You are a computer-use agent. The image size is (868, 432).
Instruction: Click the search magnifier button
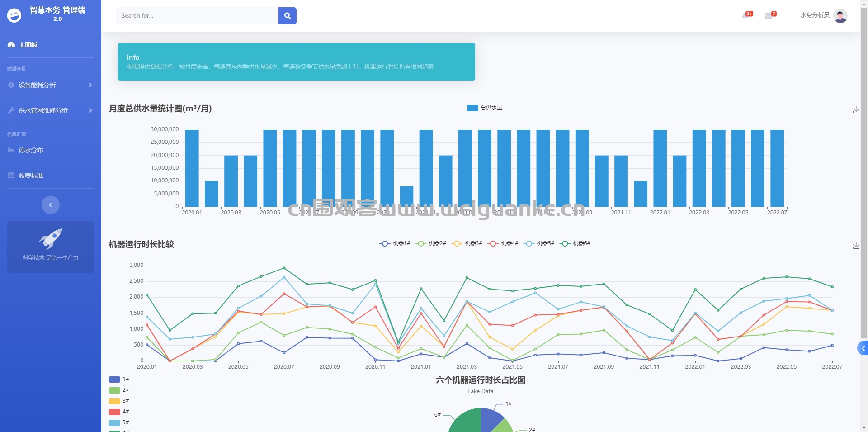pos(288,16)
